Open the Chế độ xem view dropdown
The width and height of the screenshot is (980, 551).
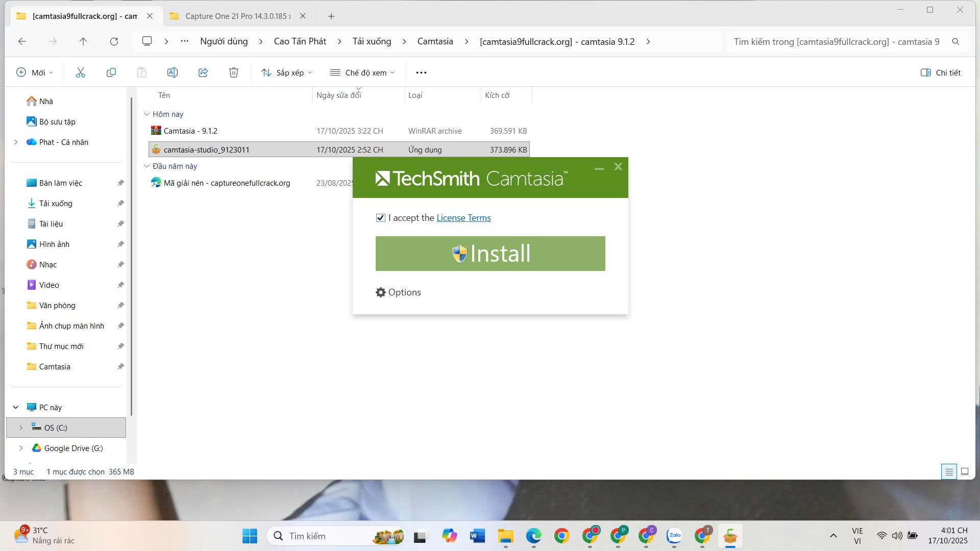362,72
